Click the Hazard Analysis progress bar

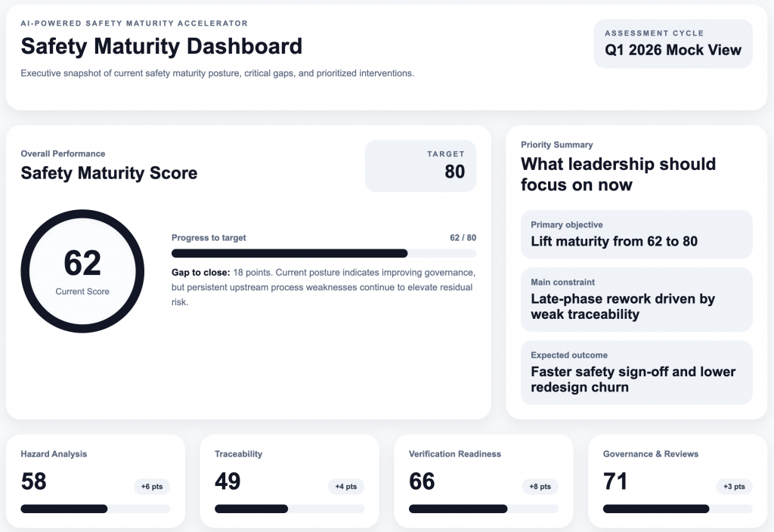(x=95, y=509)
